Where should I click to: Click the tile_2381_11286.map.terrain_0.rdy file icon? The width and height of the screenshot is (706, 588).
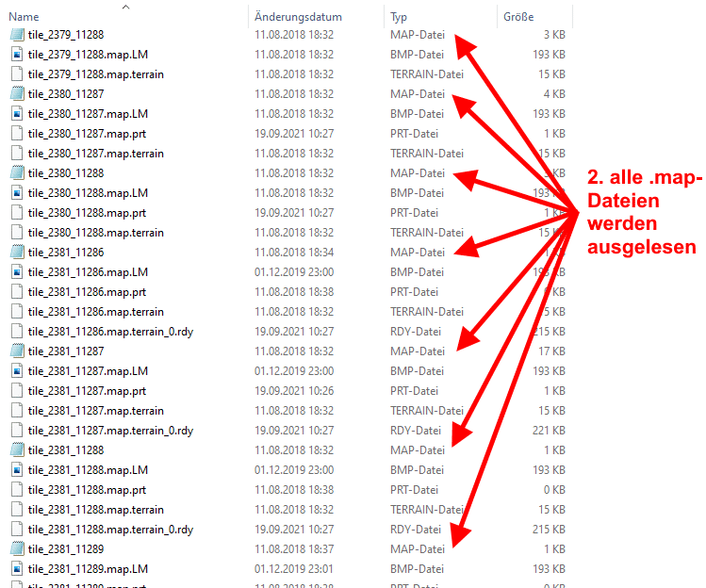click(16, 332)
